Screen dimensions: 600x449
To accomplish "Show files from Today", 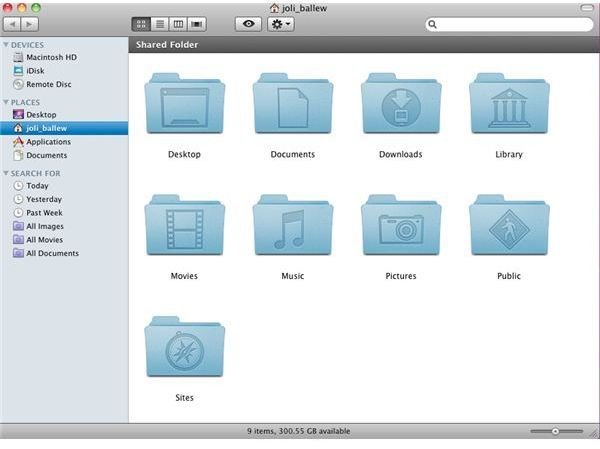I will point(64,186).
